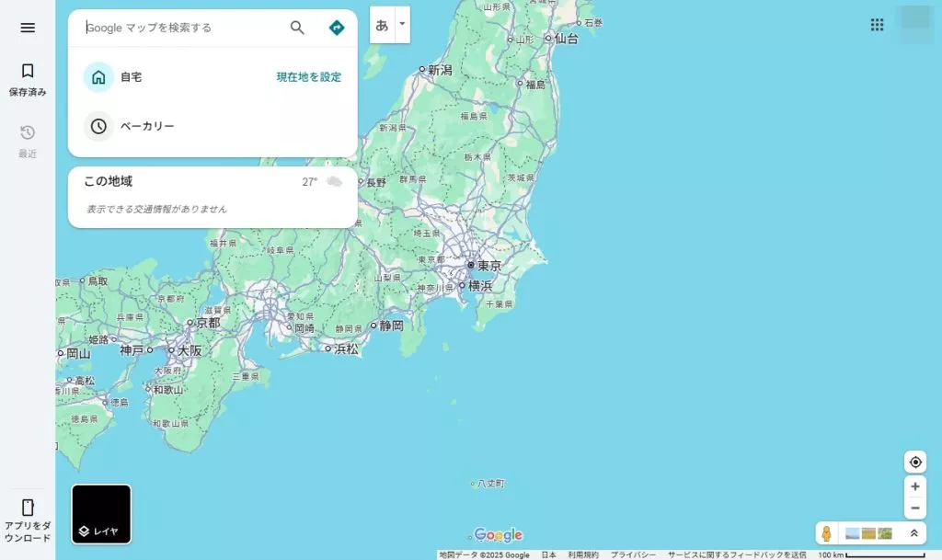Screen dimensions: 942x560
Task: Click the 浜松 city label on map
Action: click(346, 349)
